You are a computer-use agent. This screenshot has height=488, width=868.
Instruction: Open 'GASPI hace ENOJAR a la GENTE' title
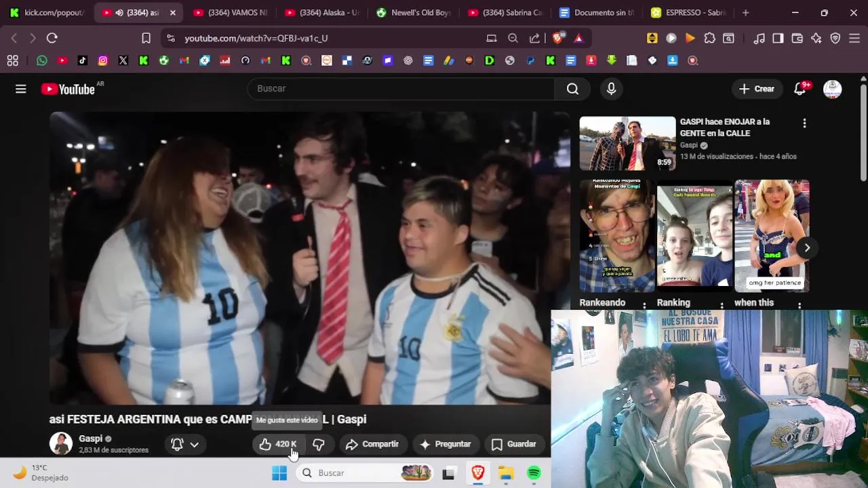[x=724, y=127]
